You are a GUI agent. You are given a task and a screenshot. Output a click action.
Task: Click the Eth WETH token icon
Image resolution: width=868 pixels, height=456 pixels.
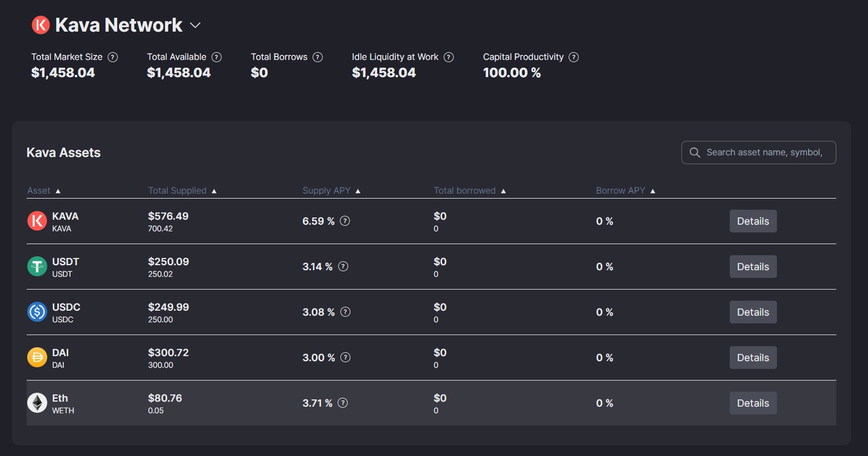pyautogui.click(x=37, y=403)
